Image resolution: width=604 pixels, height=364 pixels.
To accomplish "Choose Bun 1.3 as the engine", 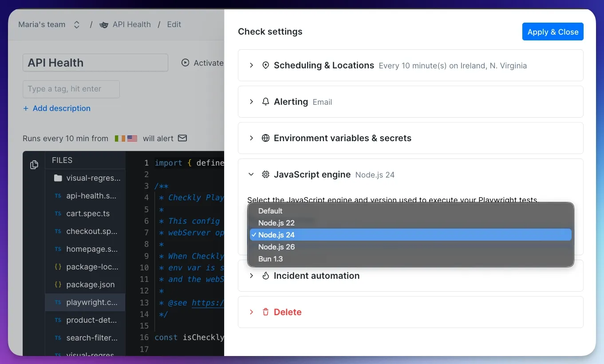I will pos(411,259).
